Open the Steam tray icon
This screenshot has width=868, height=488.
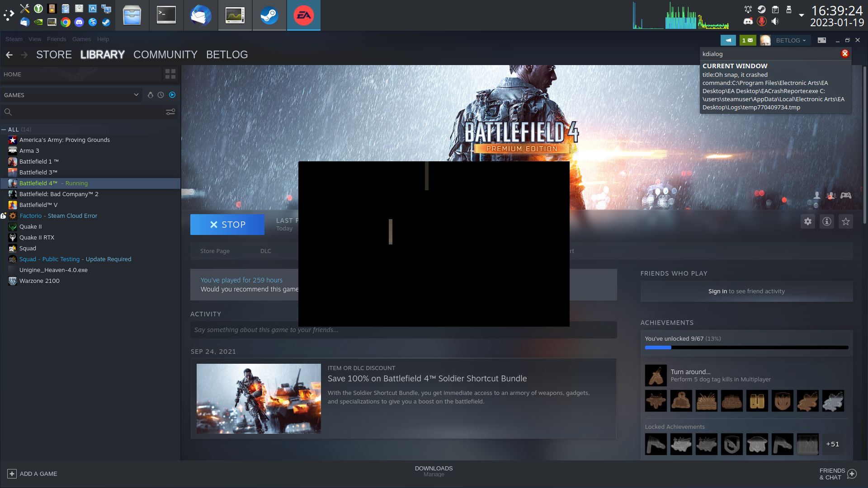tap(762, 9)
